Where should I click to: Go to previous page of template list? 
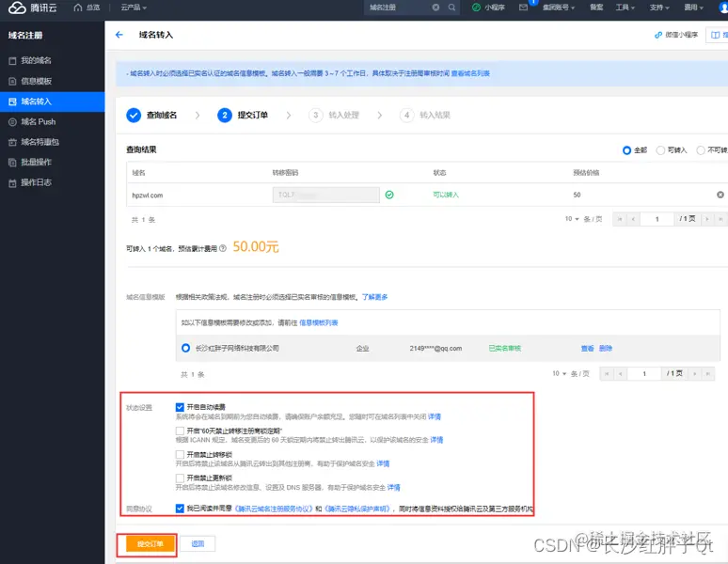pyautogui.click(x=620, y=373)
